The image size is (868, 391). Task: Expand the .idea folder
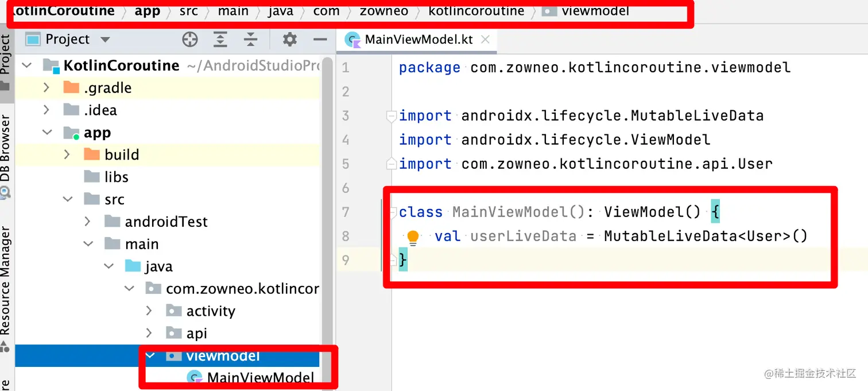(47, 110)
